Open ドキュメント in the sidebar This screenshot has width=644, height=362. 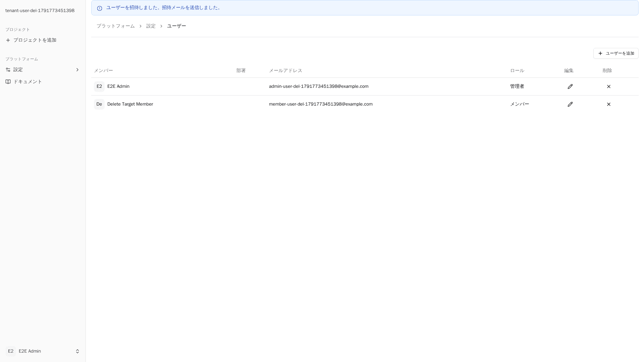pos(43,82)
